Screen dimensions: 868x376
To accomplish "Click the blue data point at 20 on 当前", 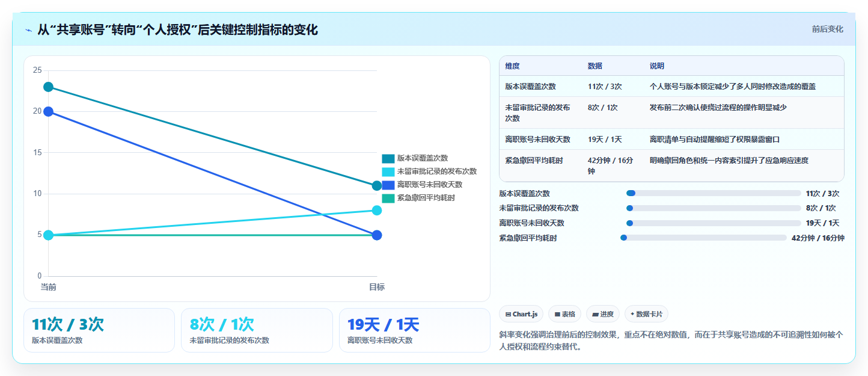I will pos(48,111).
